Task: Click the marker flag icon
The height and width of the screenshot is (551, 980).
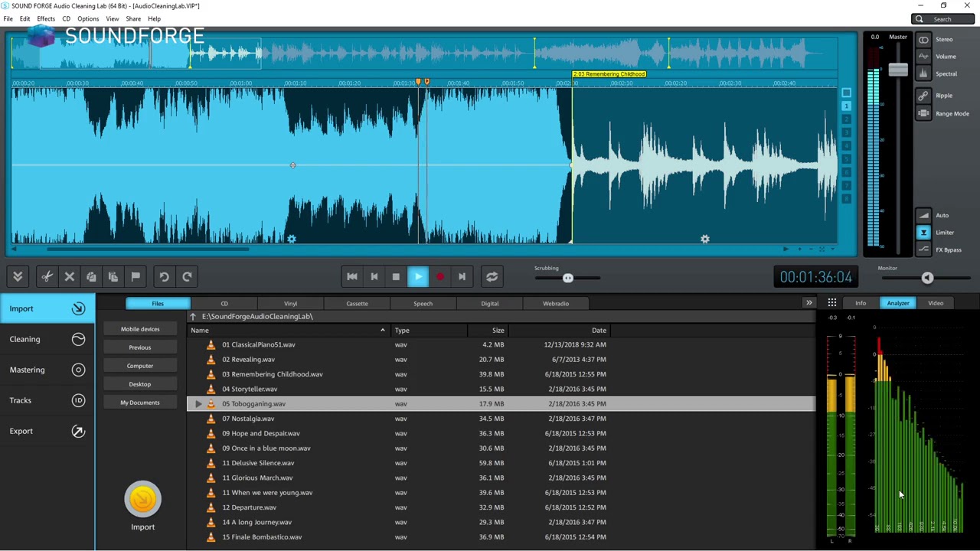Action: [136, 276]
